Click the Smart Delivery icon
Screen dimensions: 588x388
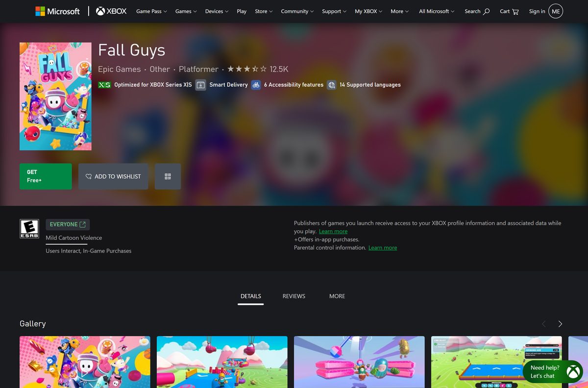pyautogui.click(x=200, y=85)
